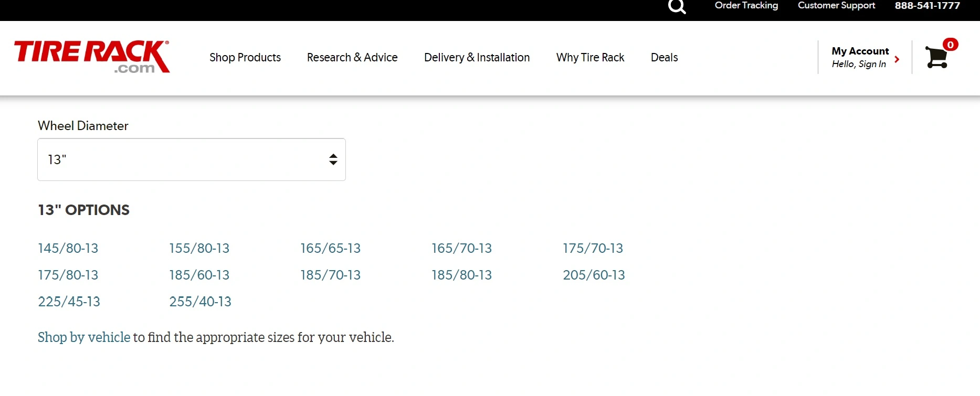980x396 pixels.
Task: Call the 888-541-1777 phone number
Action: [x=927, y=5]
